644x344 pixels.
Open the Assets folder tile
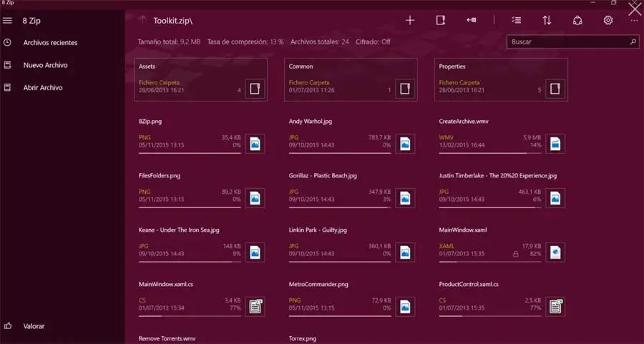click(x=201, y=79)
